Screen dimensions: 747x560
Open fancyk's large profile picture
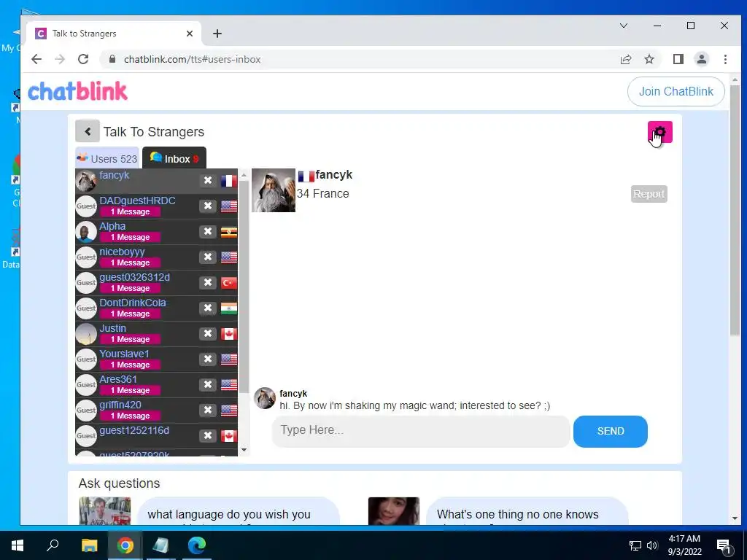point(274,190)
